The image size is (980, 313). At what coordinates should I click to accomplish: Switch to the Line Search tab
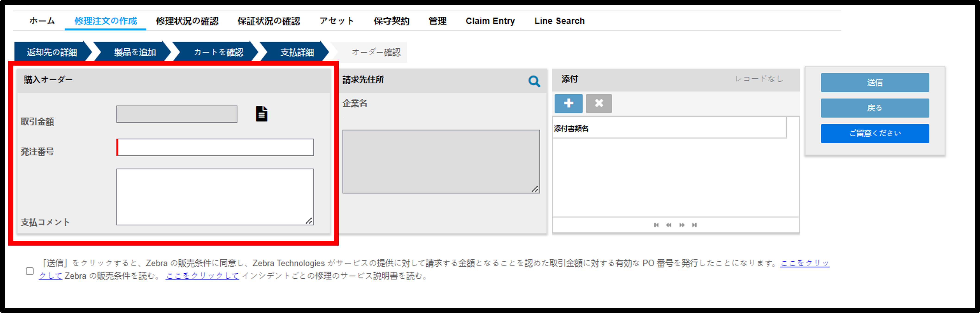coord(559,21)
